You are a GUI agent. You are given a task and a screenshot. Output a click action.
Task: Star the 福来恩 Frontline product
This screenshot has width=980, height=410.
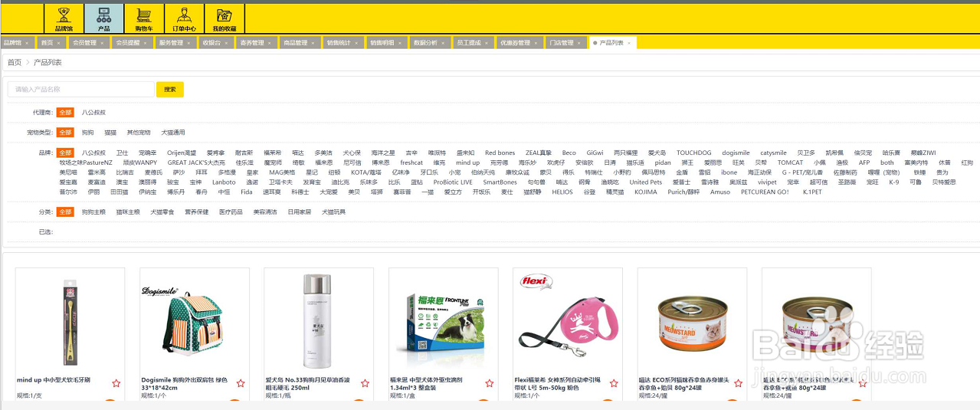pyautogui.click(x=490, y=383)
